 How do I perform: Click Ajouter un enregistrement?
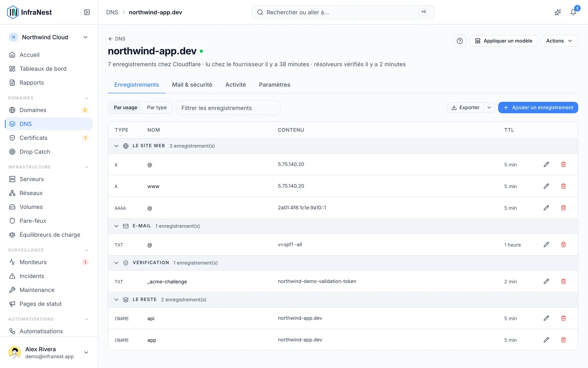coord(538,107)
